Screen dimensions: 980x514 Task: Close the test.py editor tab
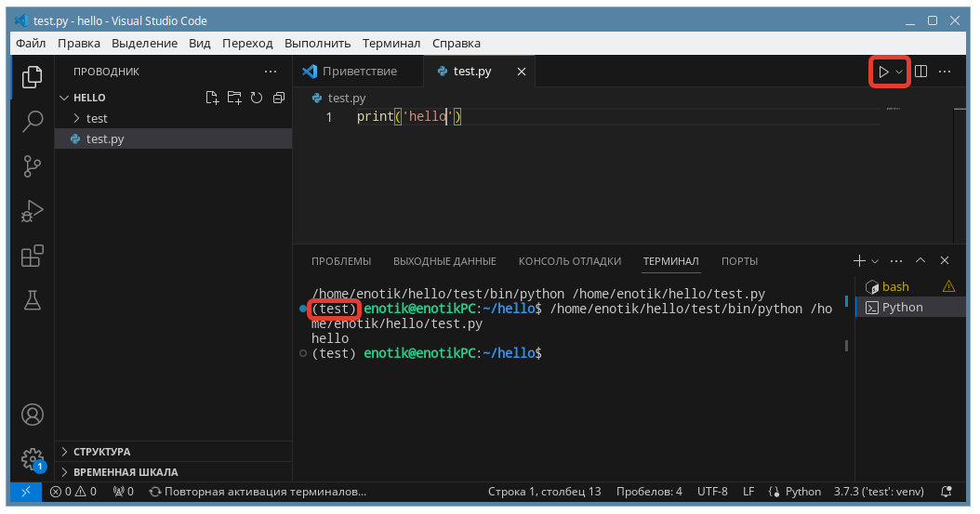click(x=522, y=72)
